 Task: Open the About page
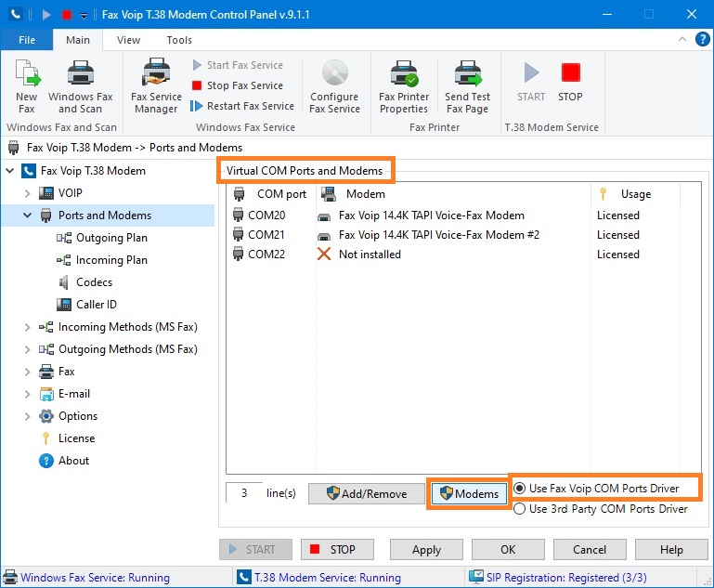[x=73, y=461]
